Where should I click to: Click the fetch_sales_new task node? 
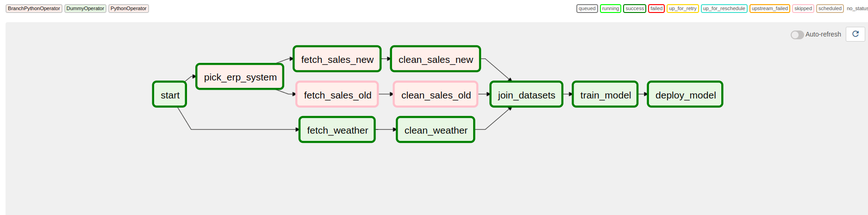(337, 59)
